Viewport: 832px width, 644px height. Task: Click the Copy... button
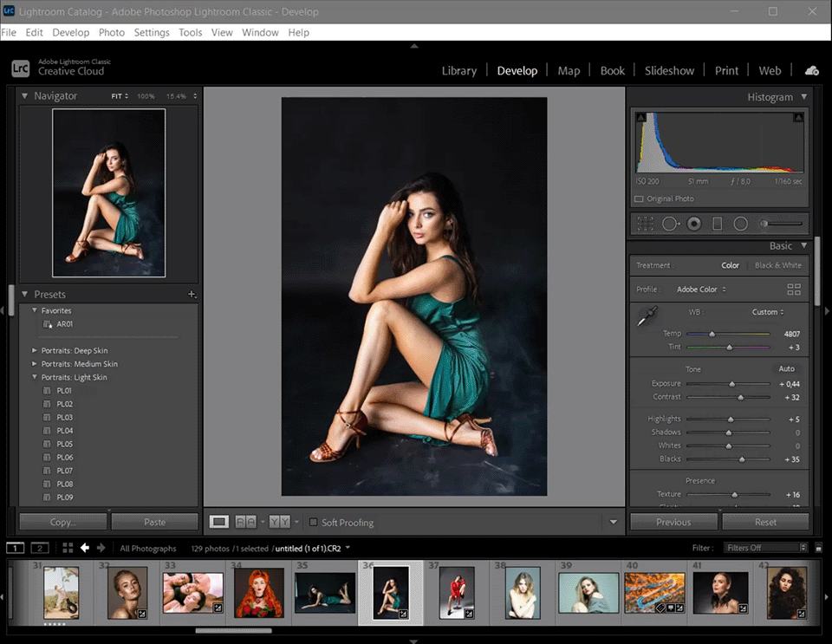pyautogui.click(x=63, y=522)
